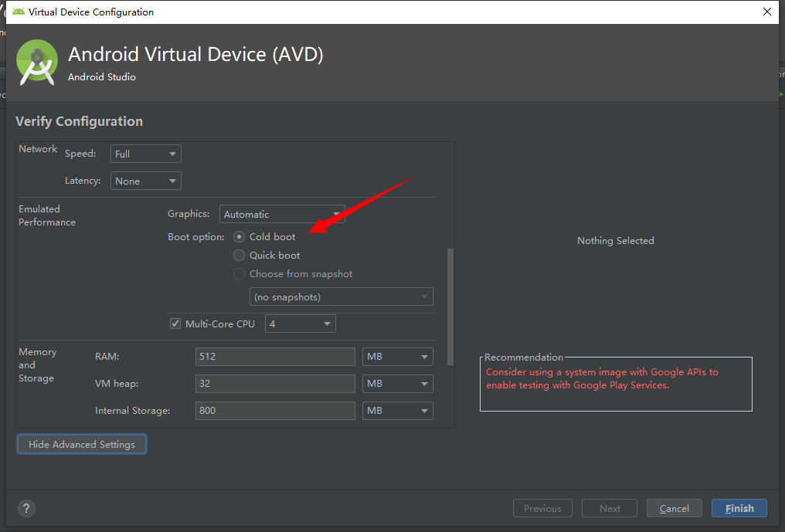Viewport: 785px width, 532px height.
Task: Select the Quick boot radio button
Action: [x=240, y=256]
